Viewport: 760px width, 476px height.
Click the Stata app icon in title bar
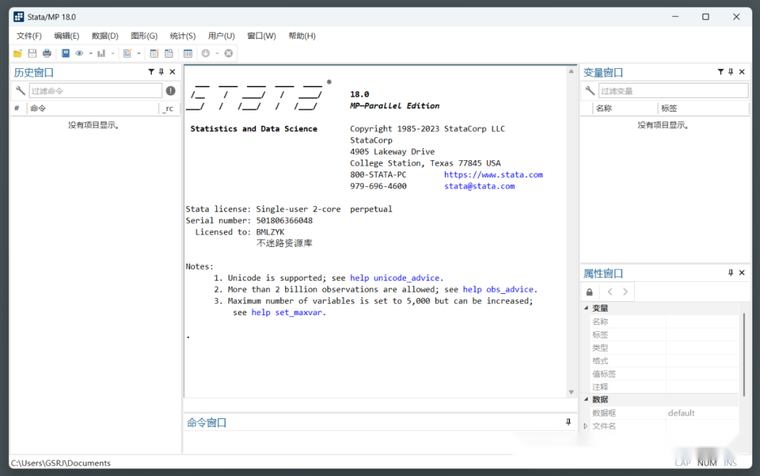[18, 17]
